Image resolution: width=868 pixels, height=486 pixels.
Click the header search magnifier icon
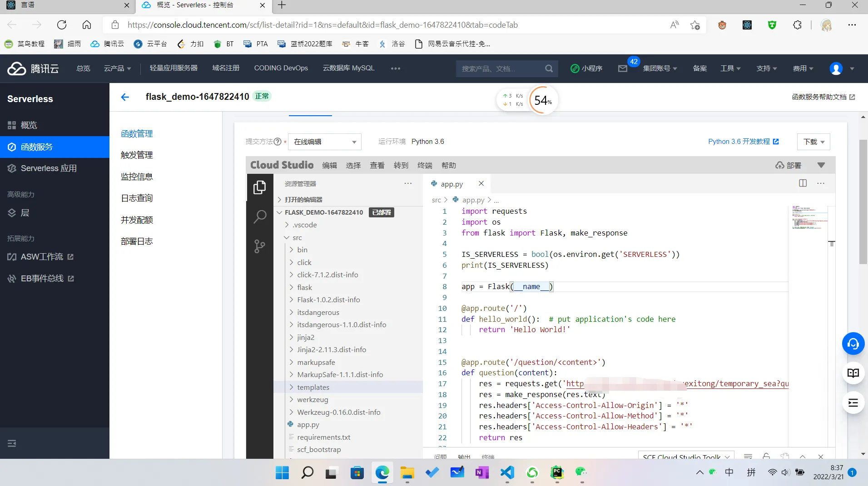(x=549, y=69)
